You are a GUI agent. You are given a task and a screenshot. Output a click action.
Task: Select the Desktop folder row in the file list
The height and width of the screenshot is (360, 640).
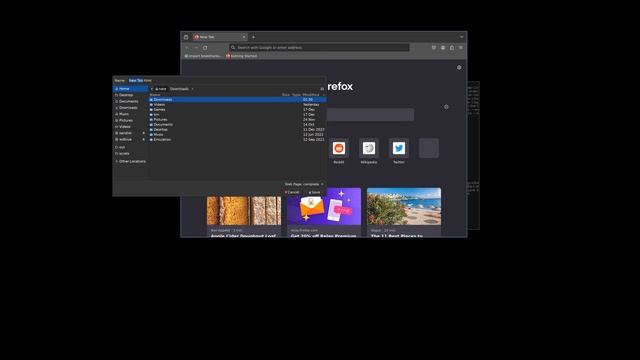(x=238, y=129)
